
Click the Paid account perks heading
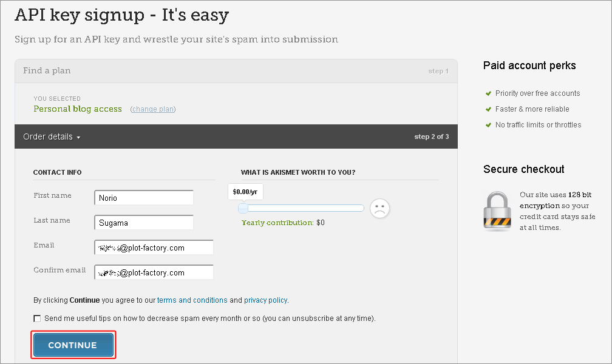pyautogui.click(x=529, y=66)
